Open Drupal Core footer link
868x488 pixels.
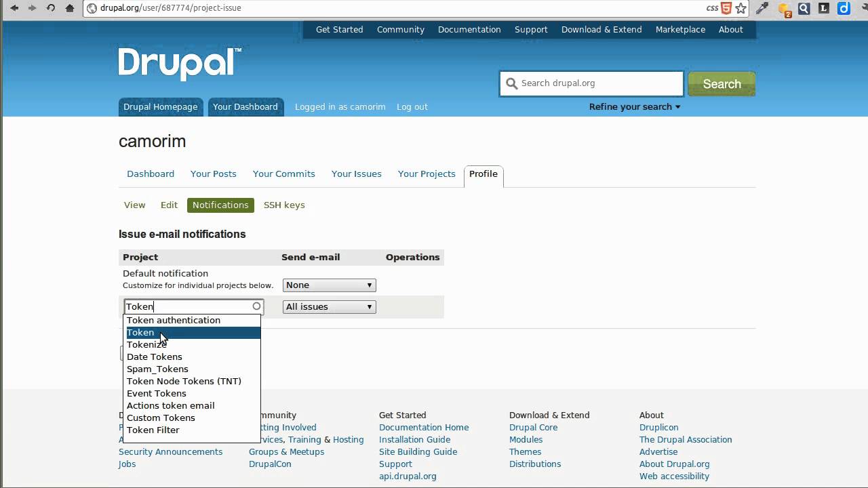533,428
